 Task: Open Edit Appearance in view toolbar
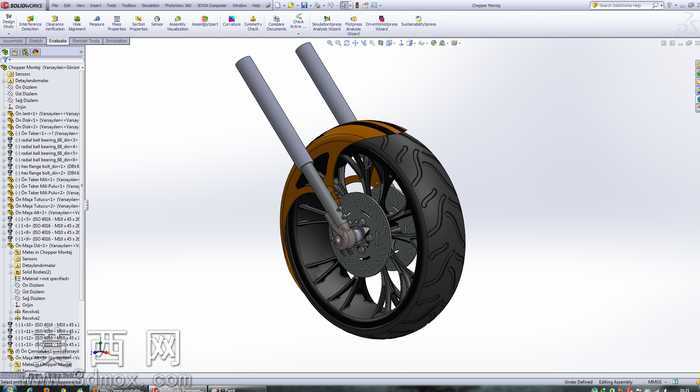[x=433, y=43]
